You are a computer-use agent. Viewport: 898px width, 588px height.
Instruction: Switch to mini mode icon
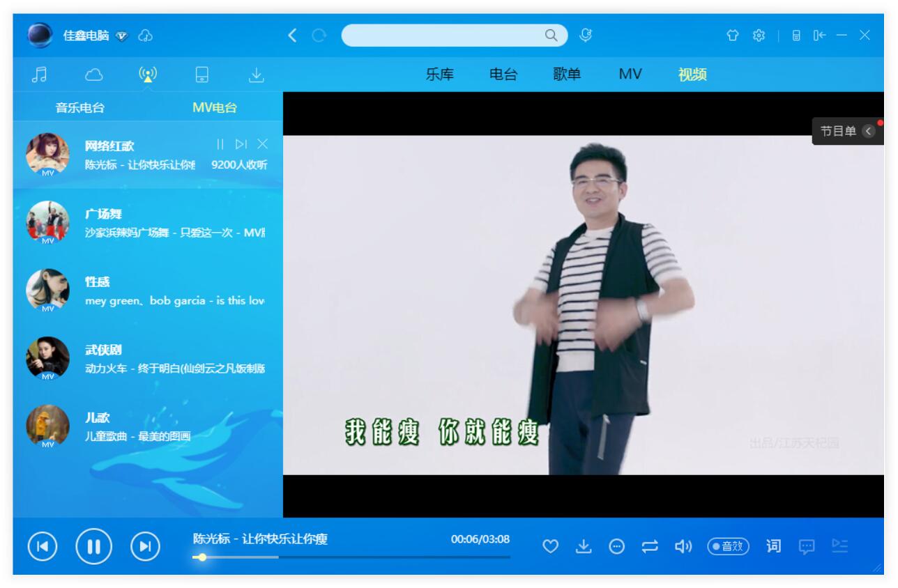(x=819, y=36)
